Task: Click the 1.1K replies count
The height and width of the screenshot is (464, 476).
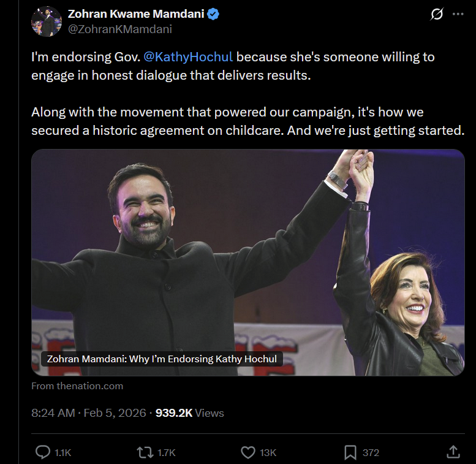Action: pos(63,453)
